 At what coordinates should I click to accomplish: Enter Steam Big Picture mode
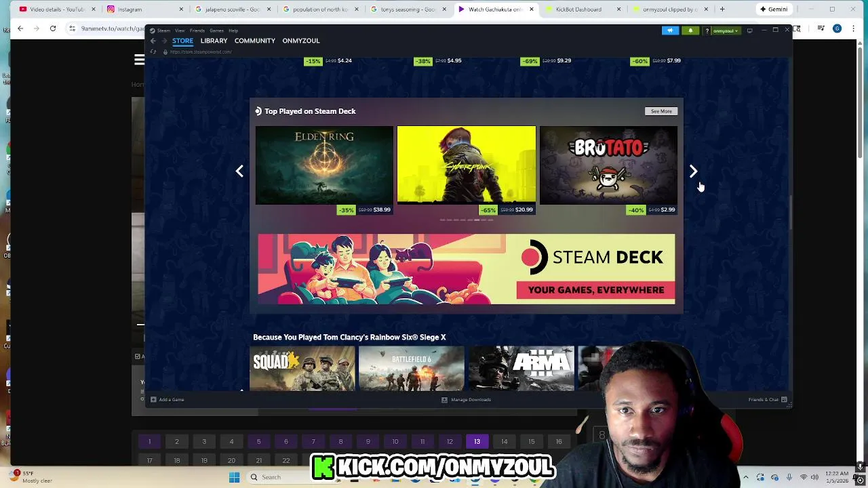749,30
